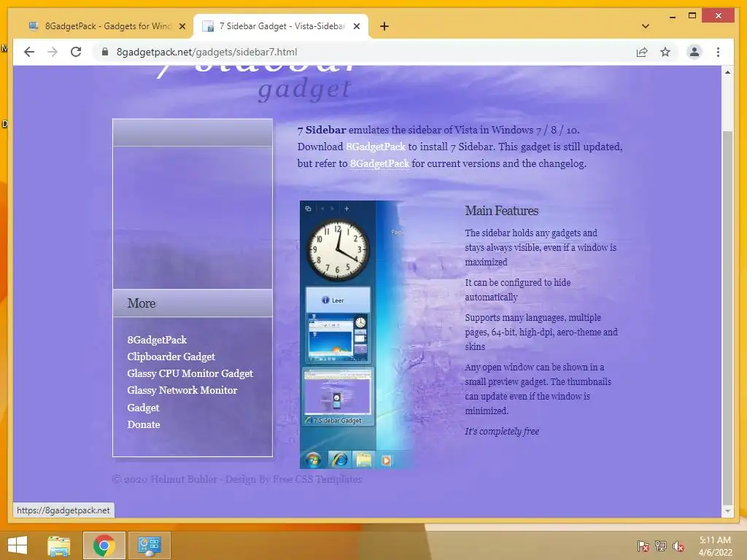The image size is (747, 560).
Task: Bookmark this page with the star
Action: tap(665, 52)
